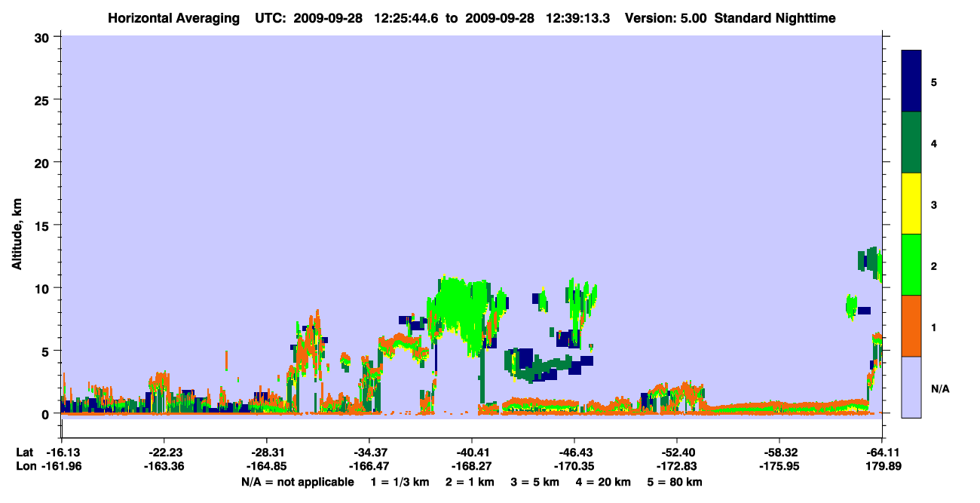This screenshot has height=503, width=980.
Task: Click longitude value '-175.95'
Action: (779, 466)
